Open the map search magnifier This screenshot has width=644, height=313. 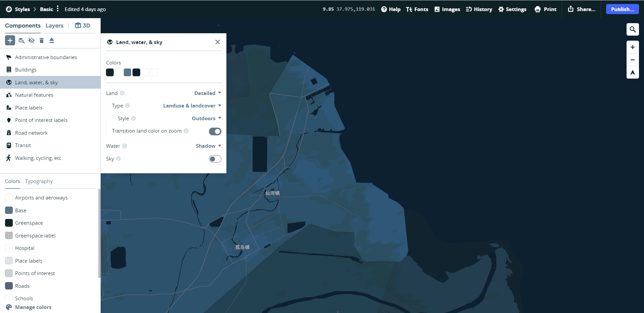pos(633,30)
